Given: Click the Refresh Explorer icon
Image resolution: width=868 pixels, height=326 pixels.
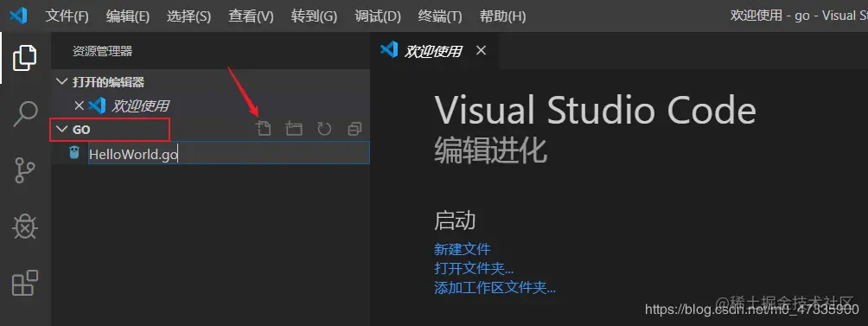Looking at the screenshot, I should tap(324, 129).
